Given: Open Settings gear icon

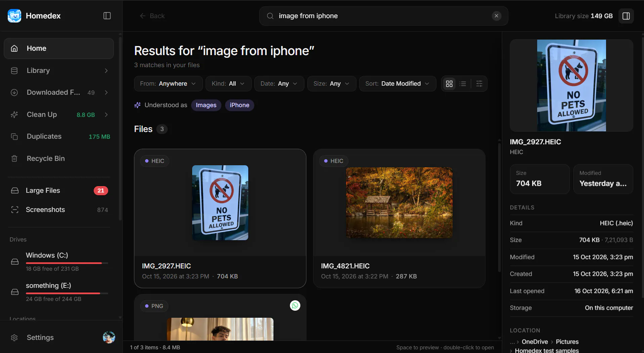Looking at the screenshot, I should (14, 338).
